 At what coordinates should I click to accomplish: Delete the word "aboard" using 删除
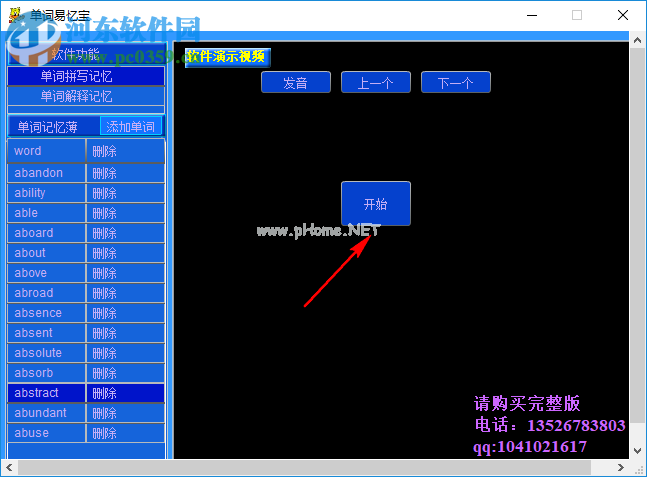pos(124,233)
